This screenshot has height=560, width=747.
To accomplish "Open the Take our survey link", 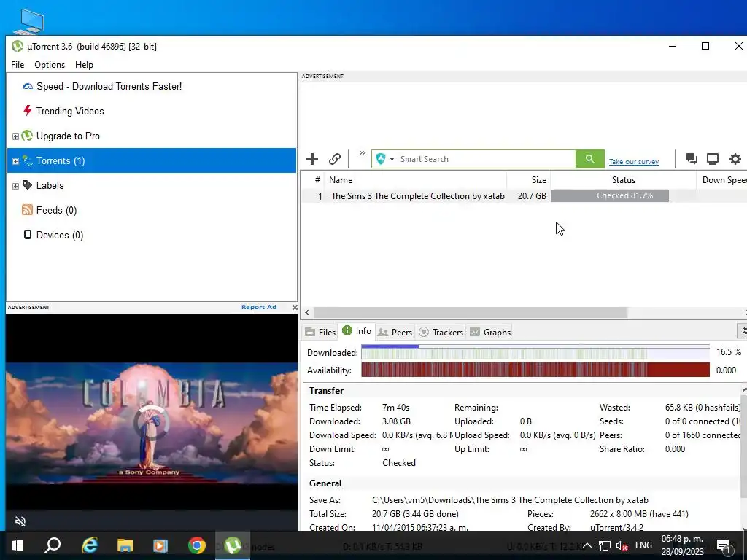I will coord(634,162).
